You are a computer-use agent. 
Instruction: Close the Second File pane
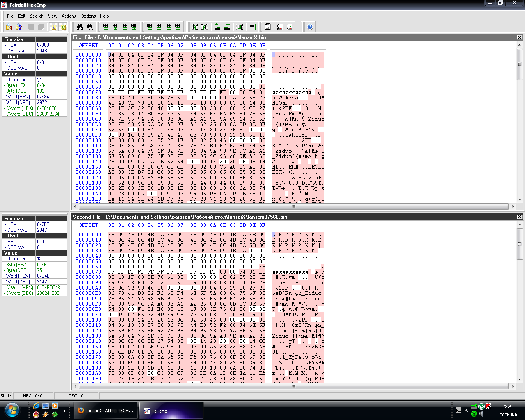coord(520,217)
